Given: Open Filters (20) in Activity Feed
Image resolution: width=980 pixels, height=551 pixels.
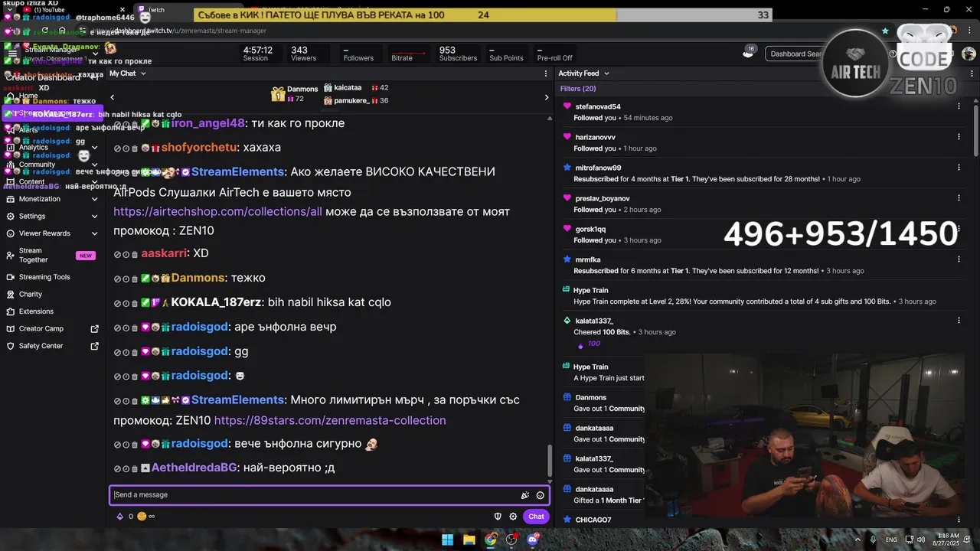Looking at the screenshot, I should pyautogui.click(x=578, y=89).
